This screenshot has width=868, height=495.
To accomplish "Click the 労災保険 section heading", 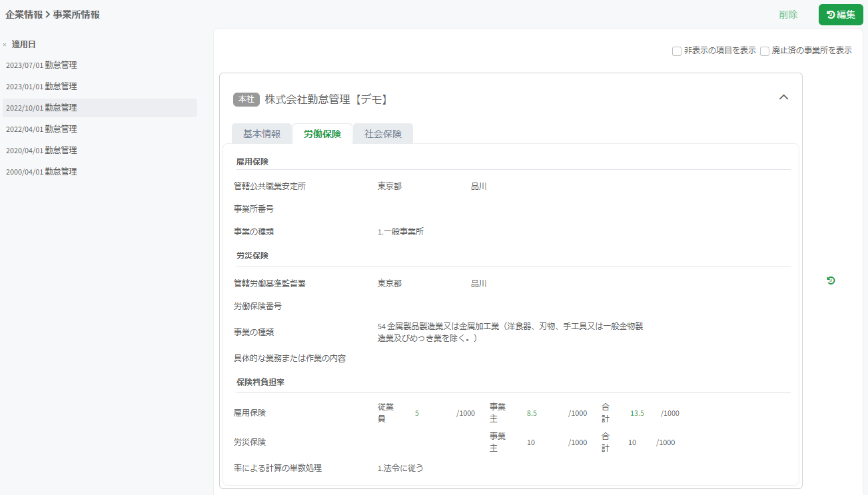I will (x=252, y=256).
